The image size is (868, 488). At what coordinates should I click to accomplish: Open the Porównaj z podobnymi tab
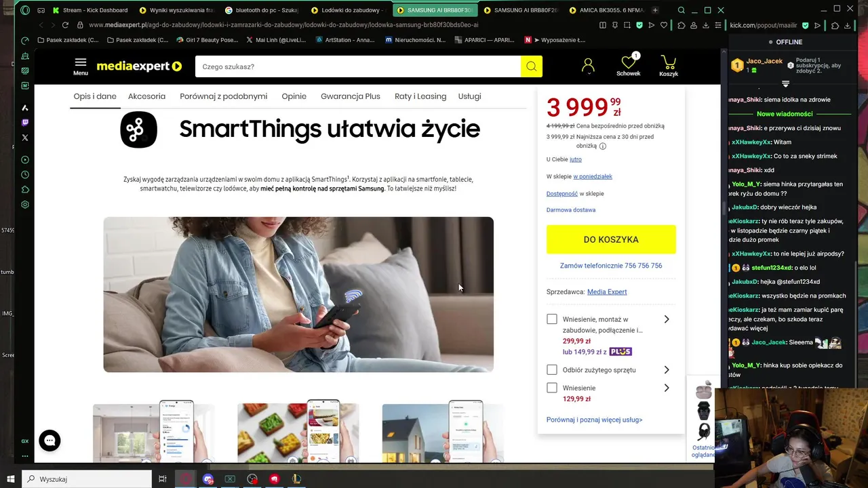pyautogui.click(x=224, y=96)
